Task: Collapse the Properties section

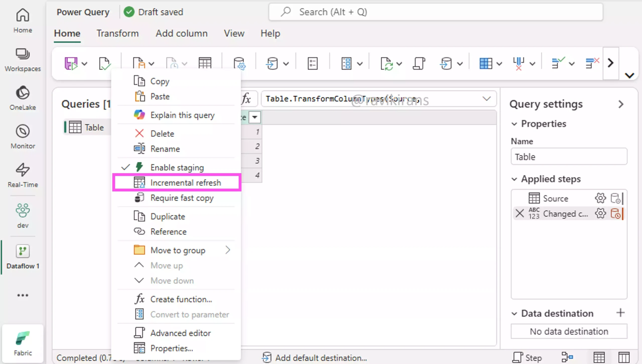Action: [514, 124]
